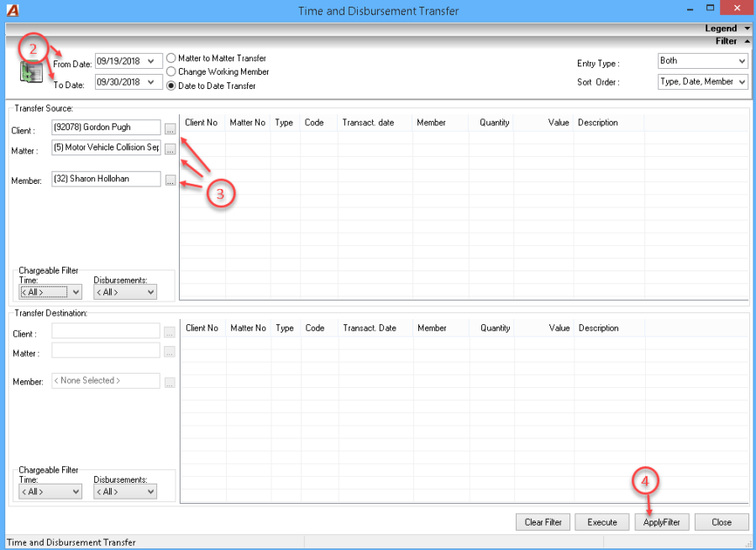Sort source grid by Transact. date column

375,123
